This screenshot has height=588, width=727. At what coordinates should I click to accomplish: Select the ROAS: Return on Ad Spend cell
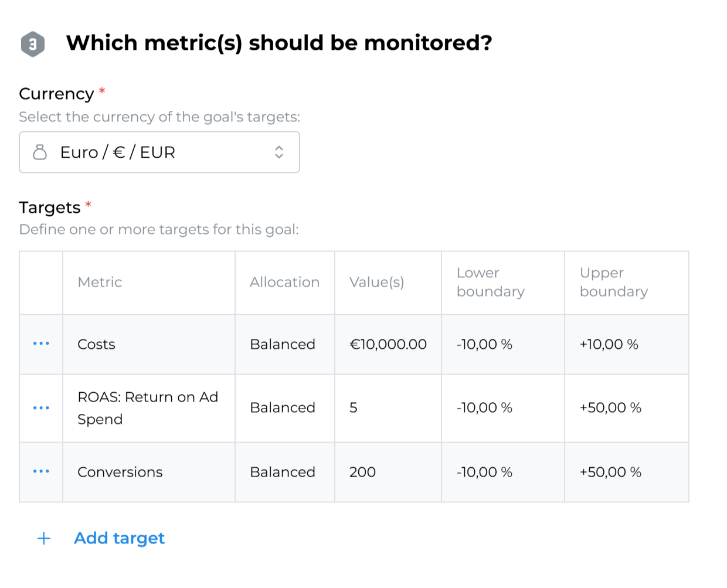click(x=147, y=408)
